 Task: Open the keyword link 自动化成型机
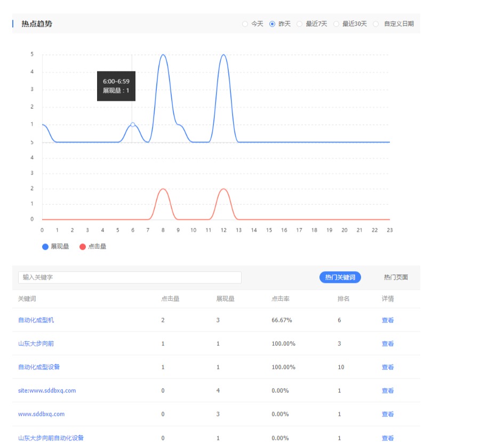36,320
